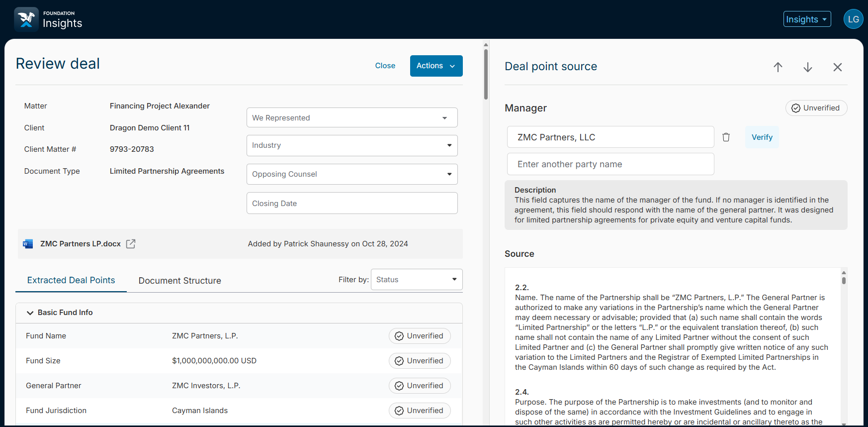Open the Opposing Counsel dropdown

click(352, 174)
